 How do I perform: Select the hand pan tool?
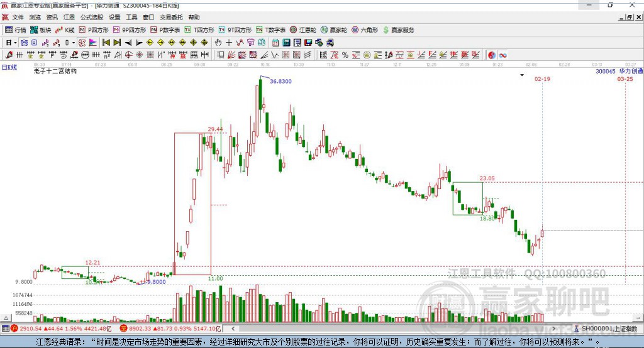click(x=218, y=42)
